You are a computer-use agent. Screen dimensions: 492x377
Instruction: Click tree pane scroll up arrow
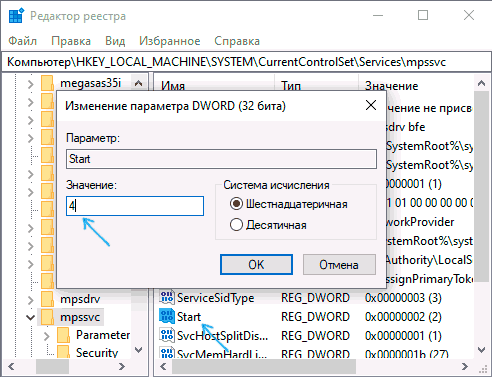click(x=139, y=83)
